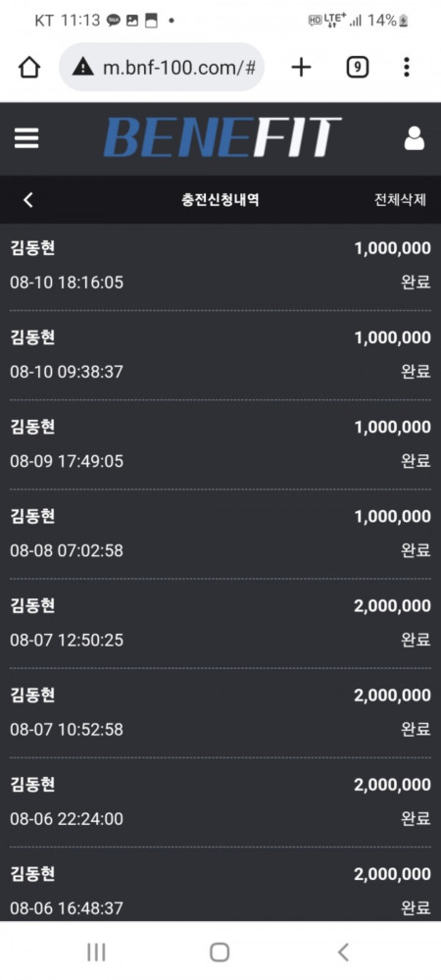
Task: Open the hamburger menu icon
Action: pyautogui.click(x=26, y=138)
